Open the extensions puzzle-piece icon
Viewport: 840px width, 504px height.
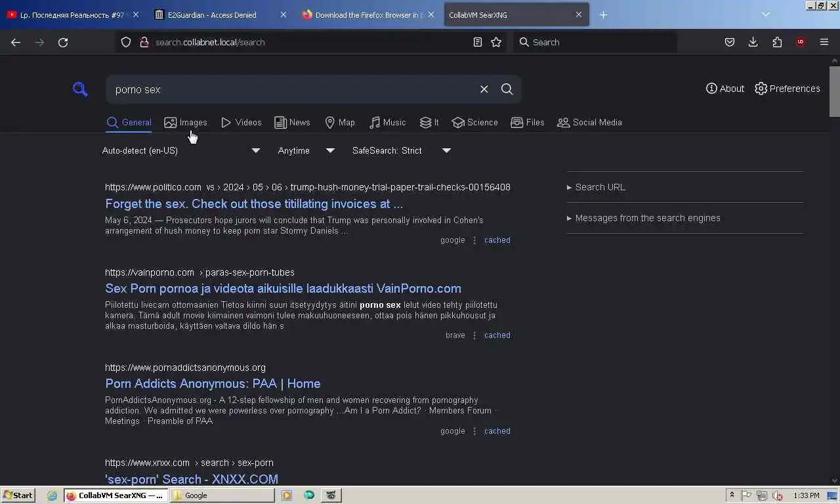(x=777, y=42)
